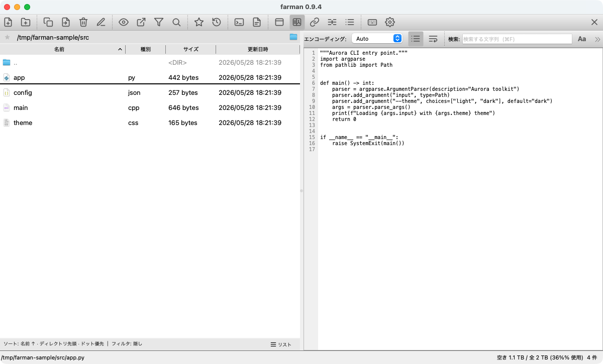
Task: Open with external app icon
Action: 141,22
